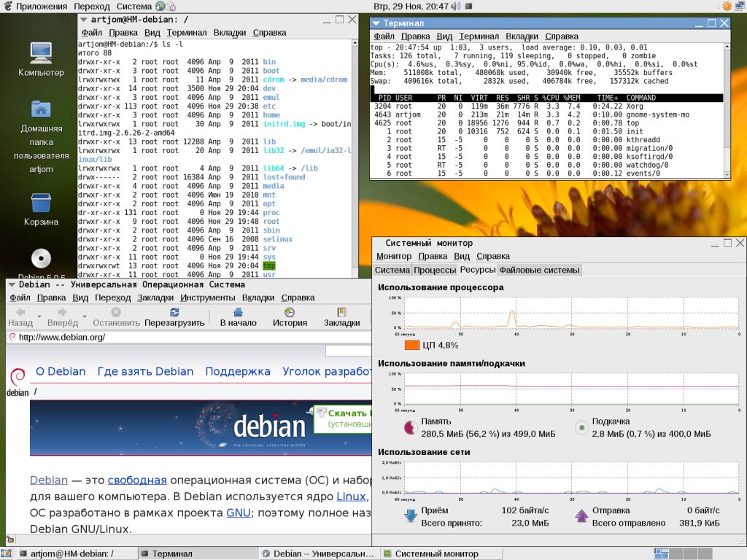Select the home folder desktop icon

(41, 109)
